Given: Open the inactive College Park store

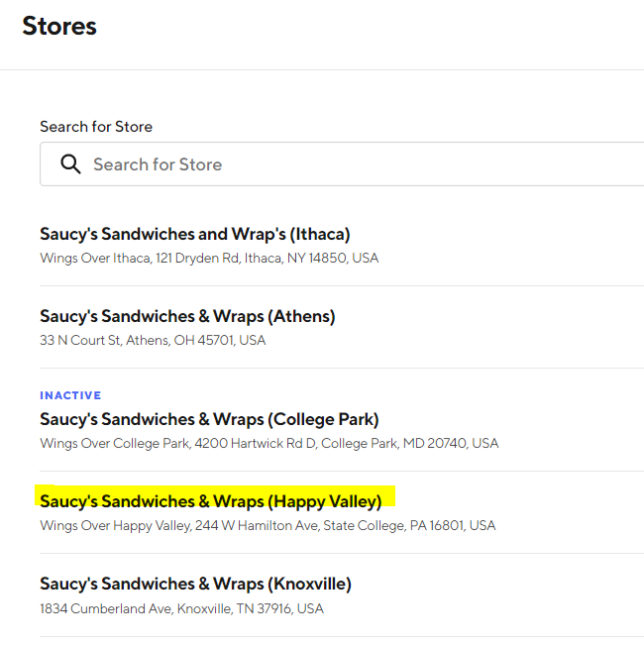Looking at the screenshot, I should coord(209,419).
